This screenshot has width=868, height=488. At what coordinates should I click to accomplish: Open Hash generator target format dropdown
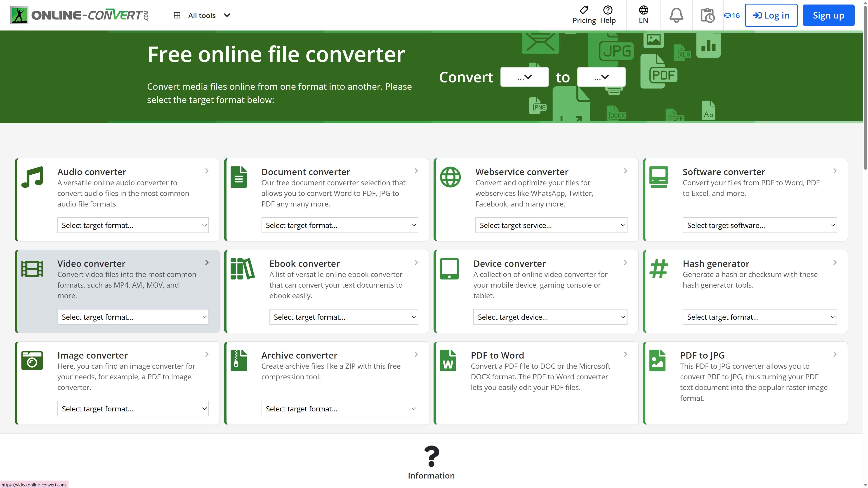[760, 317]
